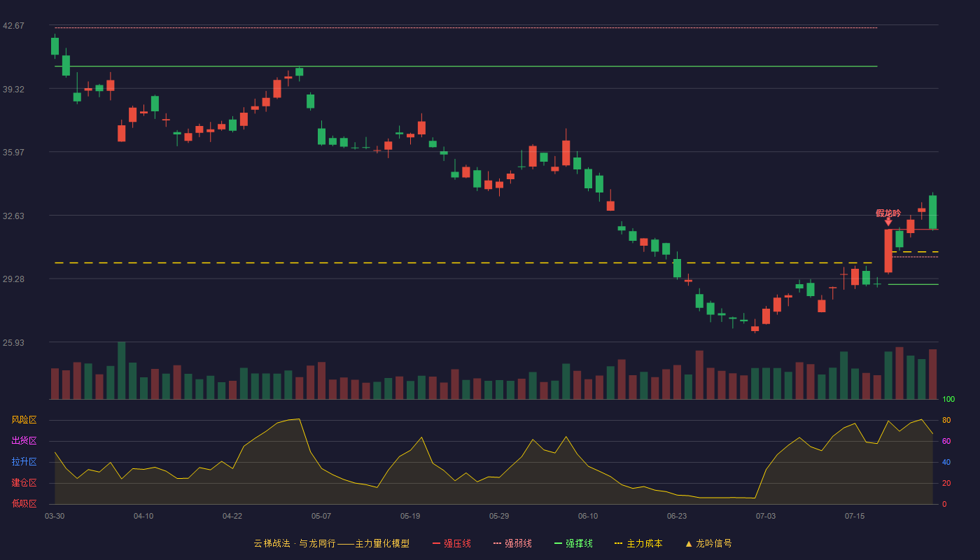Screen dimensions: 980x560
Task: Click the 39.32 price axis label
Action: [x=13, y=89]
